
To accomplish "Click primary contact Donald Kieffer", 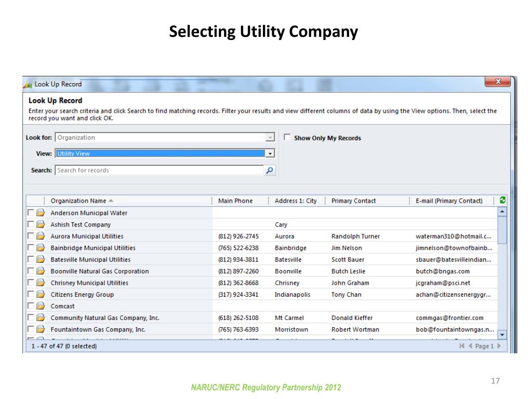I will click(352, 318).
